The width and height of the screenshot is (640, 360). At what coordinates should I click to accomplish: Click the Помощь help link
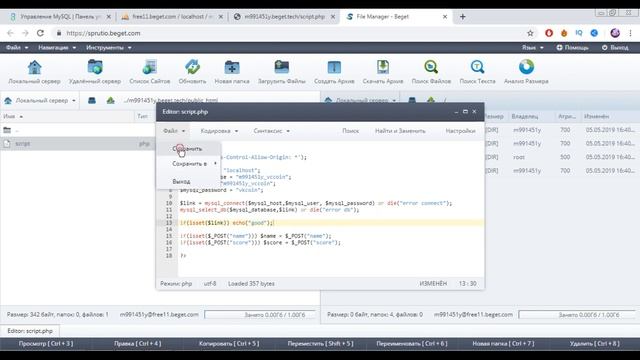pos(573,48)
